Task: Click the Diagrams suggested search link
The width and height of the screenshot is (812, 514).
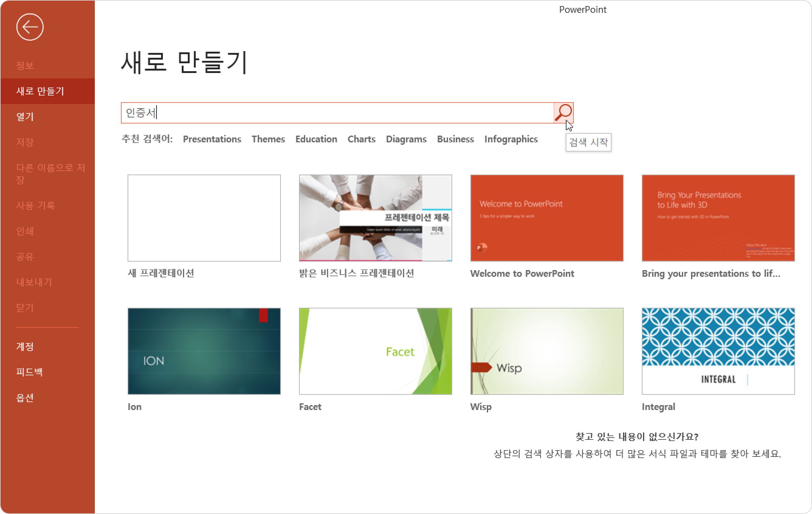Action: (x=406, y=139)
